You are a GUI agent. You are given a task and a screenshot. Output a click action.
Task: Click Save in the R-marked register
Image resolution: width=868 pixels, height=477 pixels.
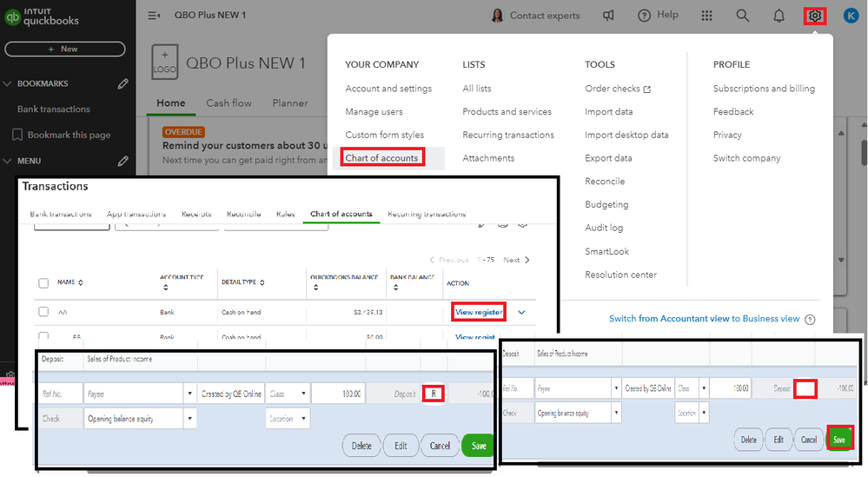coord(478,446)
